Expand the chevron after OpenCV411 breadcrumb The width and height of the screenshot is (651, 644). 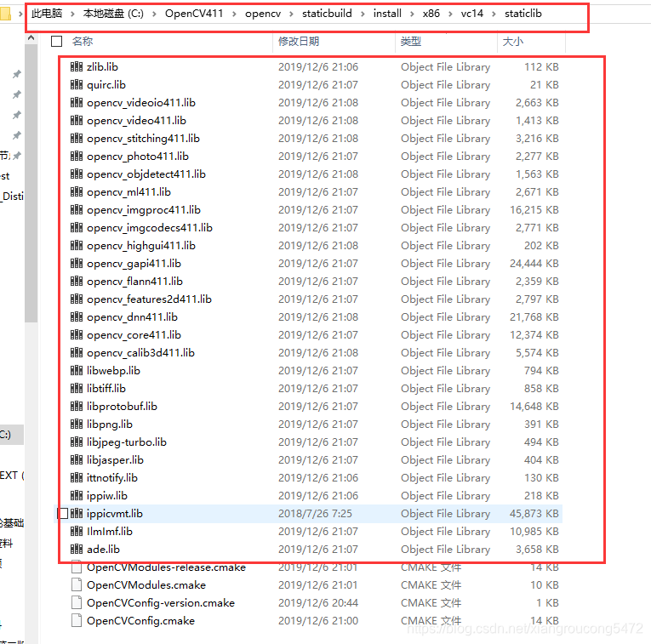pyautogui.click(x=234, y=14)
